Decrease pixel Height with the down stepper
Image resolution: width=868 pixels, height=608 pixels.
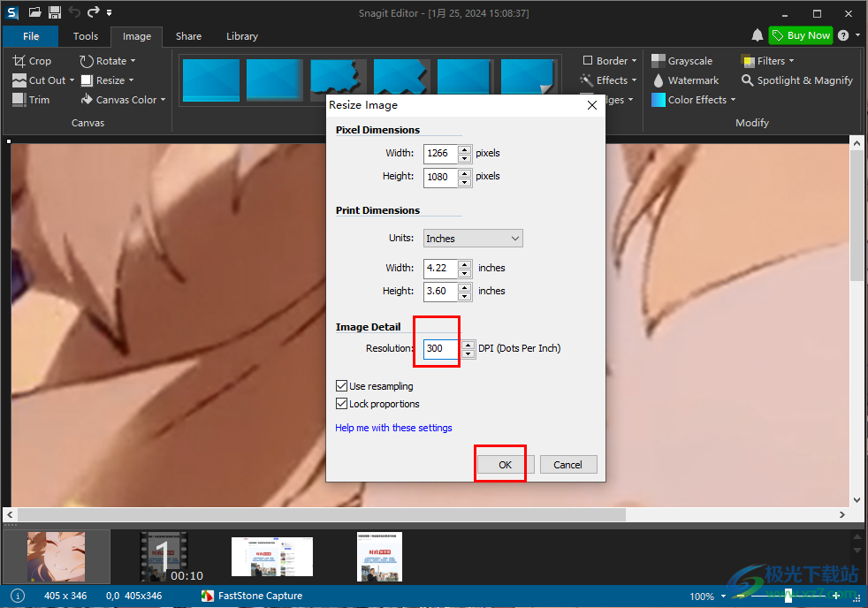coord(465,182)
